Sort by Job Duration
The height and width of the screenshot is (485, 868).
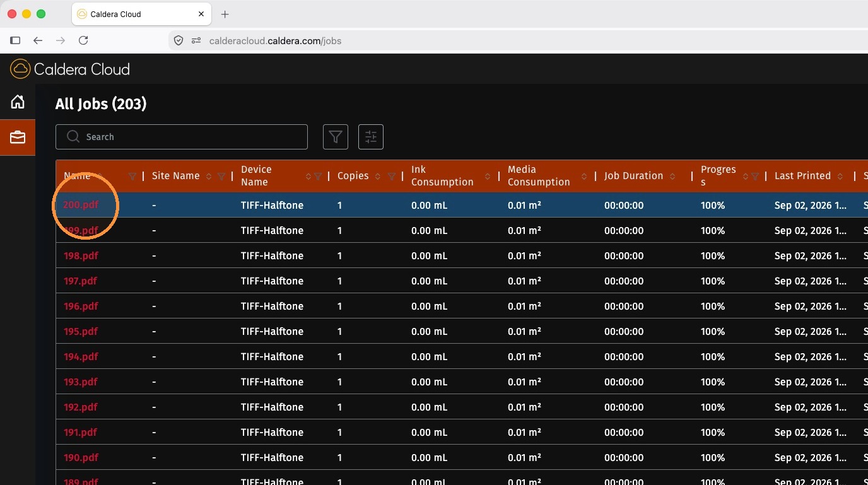(x=673, y=176)
